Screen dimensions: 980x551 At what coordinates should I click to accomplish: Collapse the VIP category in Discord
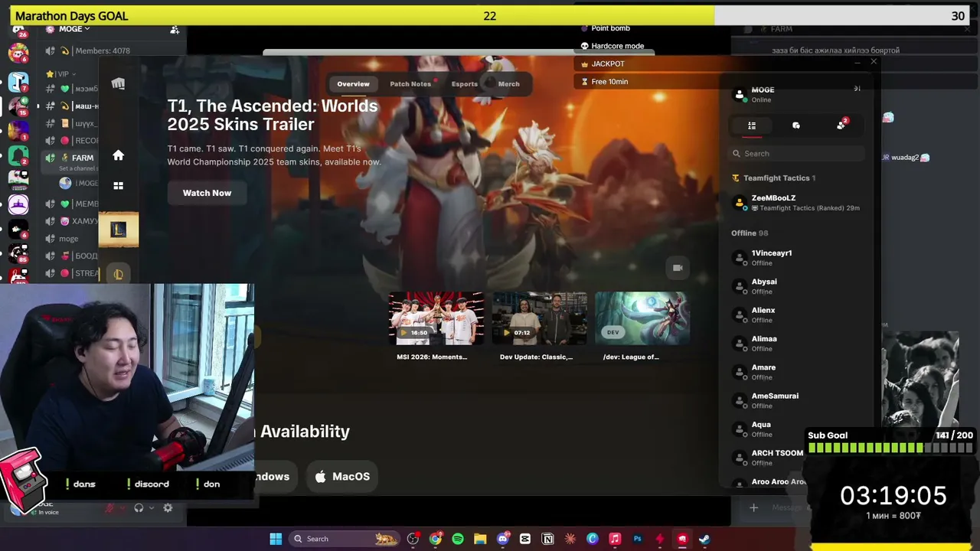tap(63, 74)
